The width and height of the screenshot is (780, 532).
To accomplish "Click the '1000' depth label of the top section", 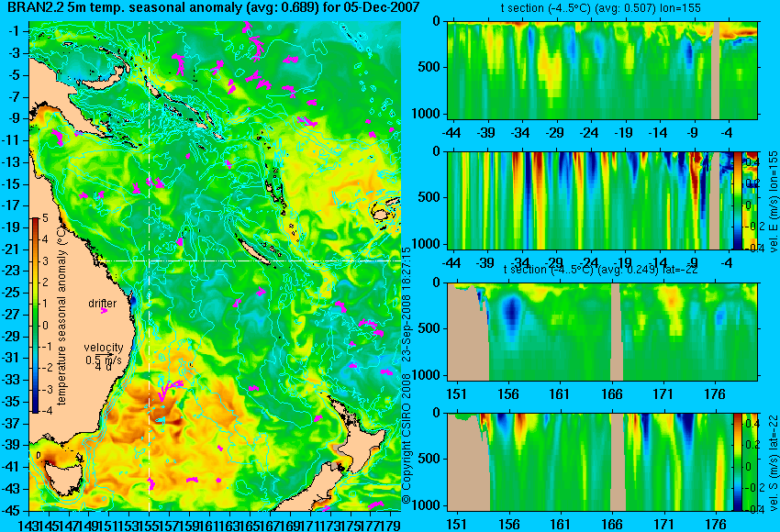I will tap(427, 114).
